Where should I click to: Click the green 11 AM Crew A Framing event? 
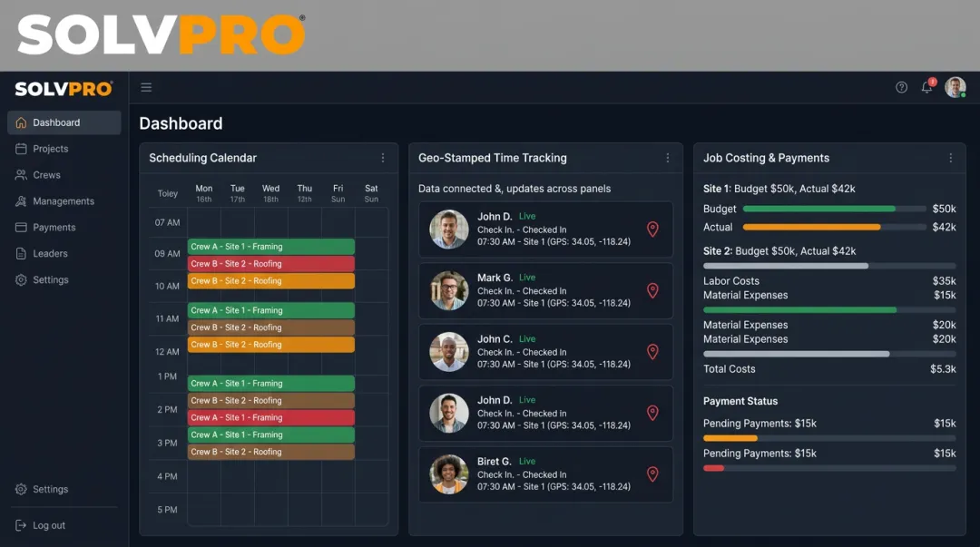[271, 310]
